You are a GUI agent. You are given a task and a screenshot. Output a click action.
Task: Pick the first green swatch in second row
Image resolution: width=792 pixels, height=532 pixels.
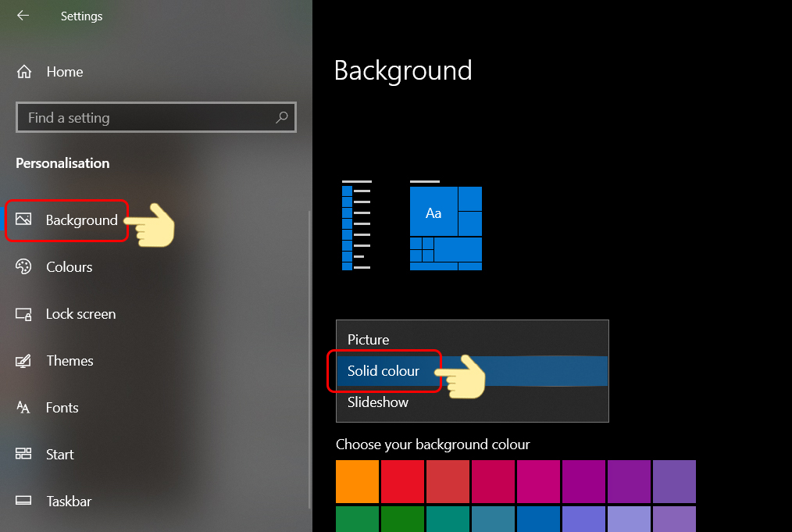(x=357, y=519)
